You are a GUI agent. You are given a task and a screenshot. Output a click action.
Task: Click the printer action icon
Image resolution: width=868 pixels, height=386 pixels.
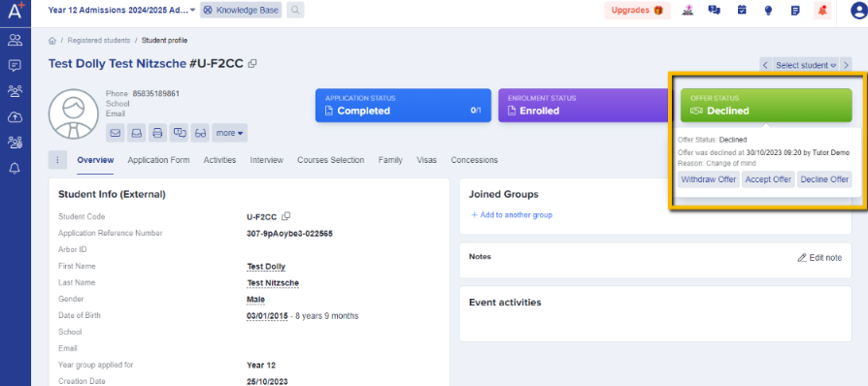pos(157,133)
